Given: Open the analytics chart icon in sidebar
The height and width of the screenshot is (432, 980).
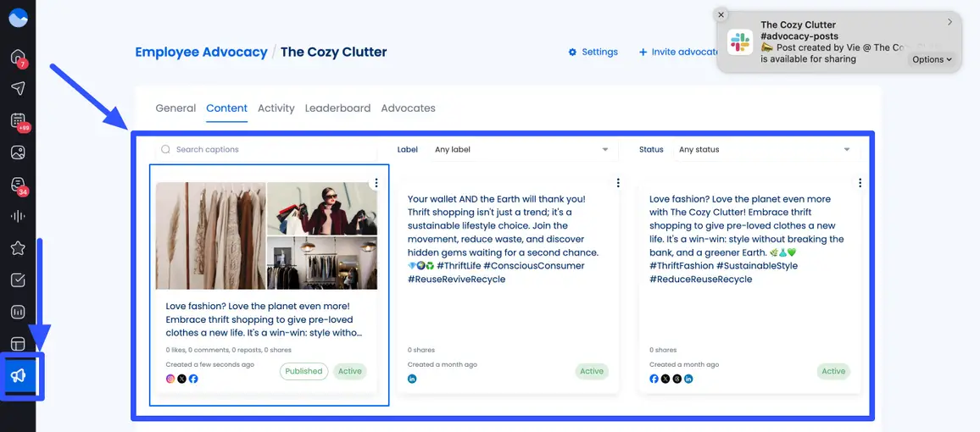Looking at the screenshot, I should 18,312.
